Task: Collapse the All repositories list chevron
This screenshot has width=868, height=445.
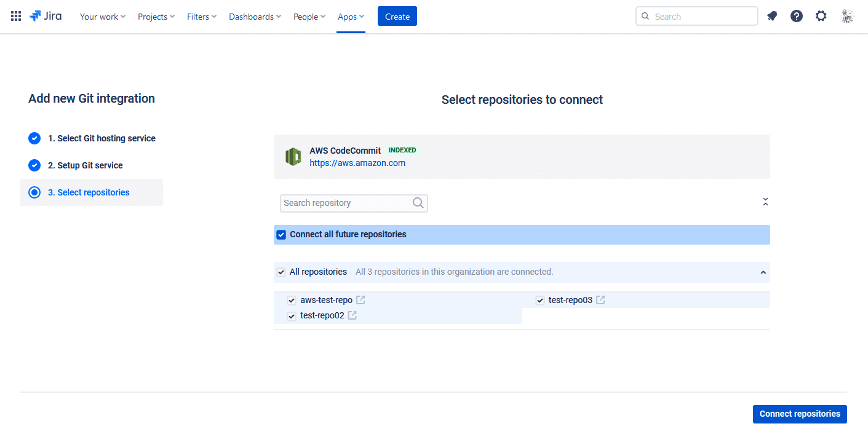Action: click(763, 272)
